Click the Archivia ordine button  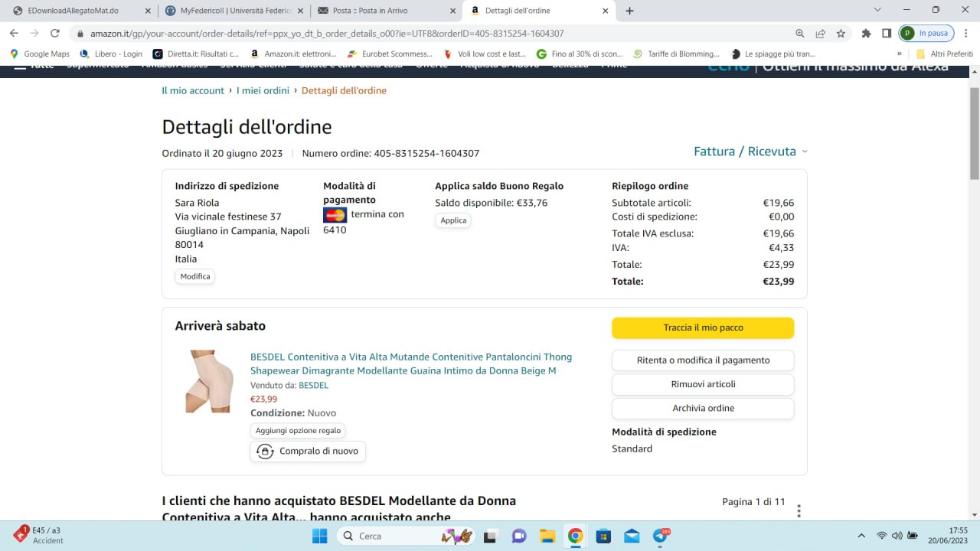(x=703, y=408)
